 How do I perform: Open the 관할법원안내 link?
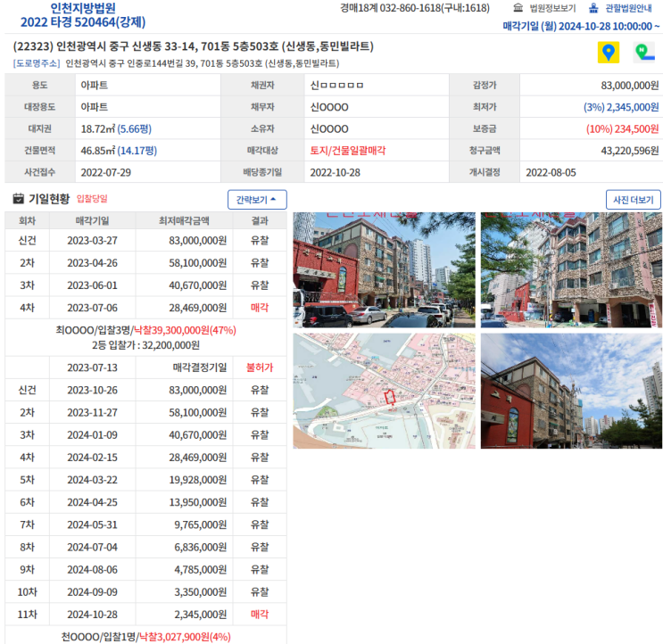[x=628, y=8]
